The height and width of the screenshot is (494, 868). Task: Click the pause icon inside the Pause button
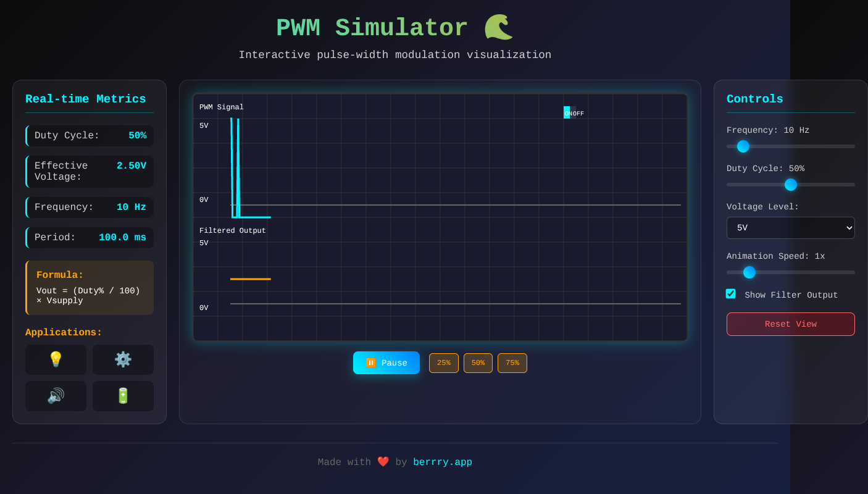pos(370,363)
